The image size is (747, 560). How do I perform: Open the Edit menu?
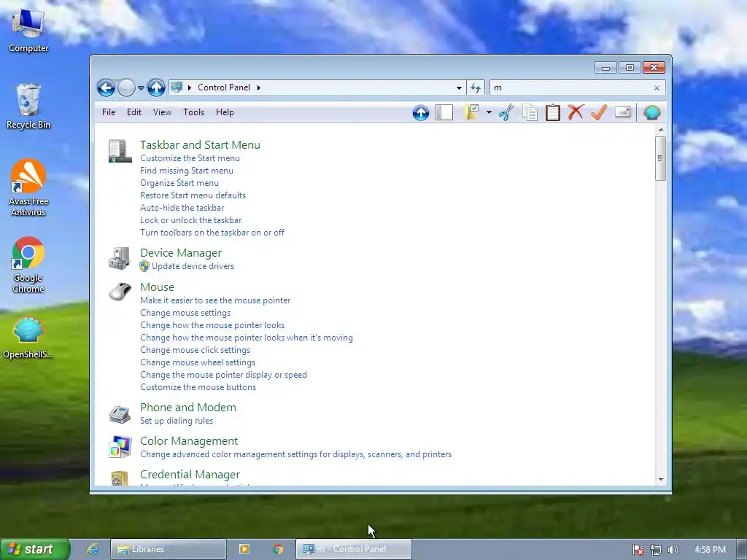[134, 112]
